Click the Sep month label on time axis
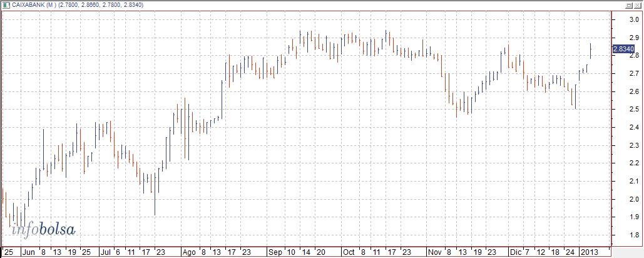 pos(275,252)
